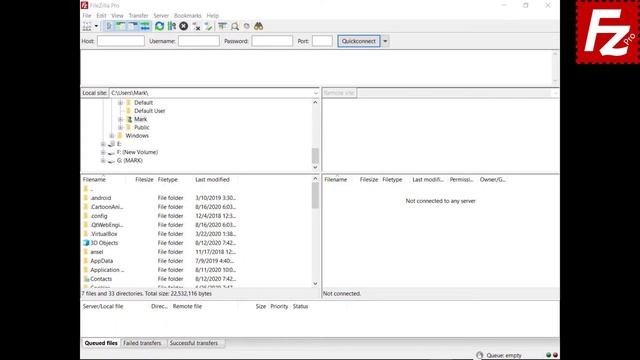Screen dimensions: 640x360
Task: Select Default User in local tree
Action: tap(149, 111)
